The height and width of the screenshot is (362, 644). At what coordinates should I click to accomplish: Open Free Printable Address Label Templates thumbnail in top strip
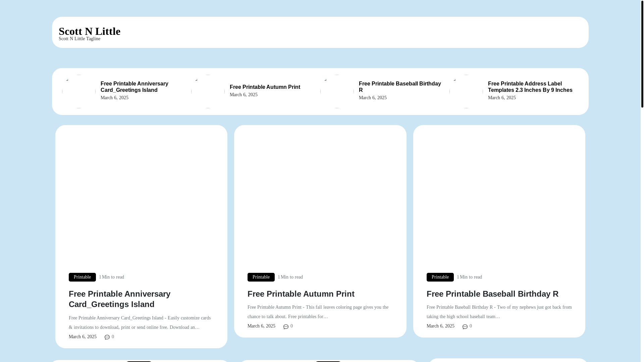click(466, 92)
